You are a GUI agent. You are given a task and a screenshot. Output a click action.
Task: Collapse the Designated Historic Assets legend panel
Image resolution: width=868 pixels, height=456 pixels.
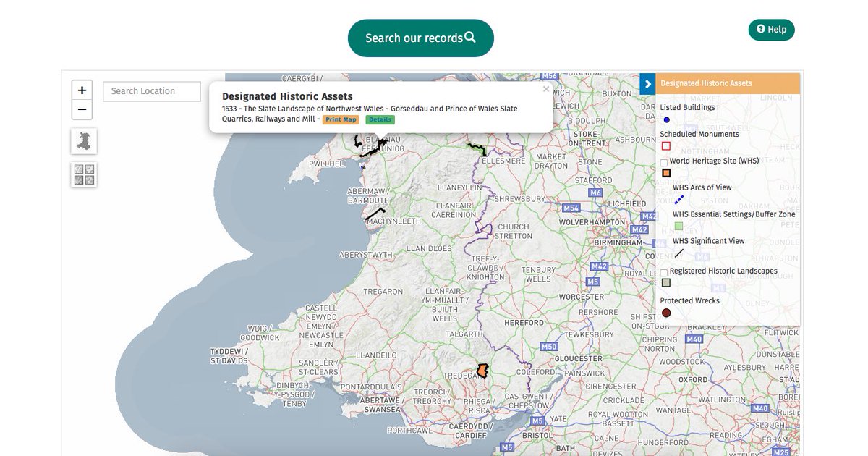point(647,84)
